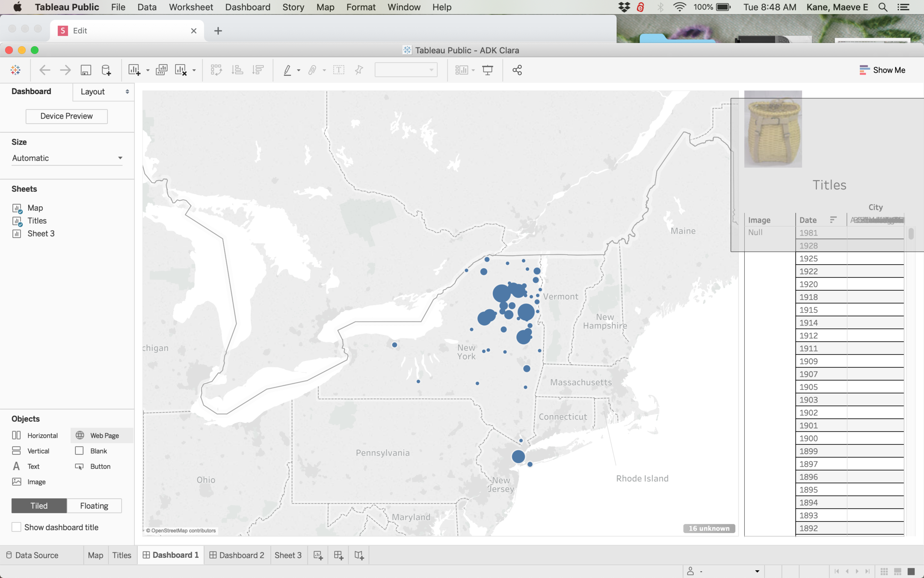
Task: Click the Titles table vertical scrollbar
Action: click(911, 234)
